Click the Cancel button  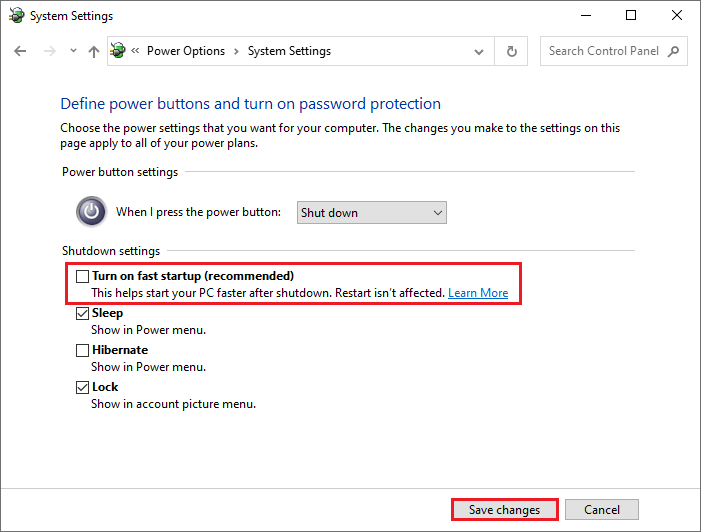coord(602,510)
